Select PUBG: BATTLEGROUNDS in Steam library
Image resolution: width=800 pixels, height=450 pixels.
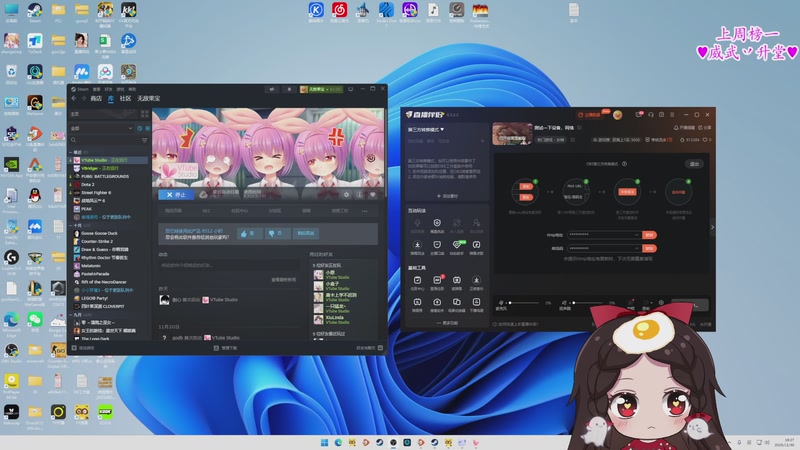click(105, 176)
